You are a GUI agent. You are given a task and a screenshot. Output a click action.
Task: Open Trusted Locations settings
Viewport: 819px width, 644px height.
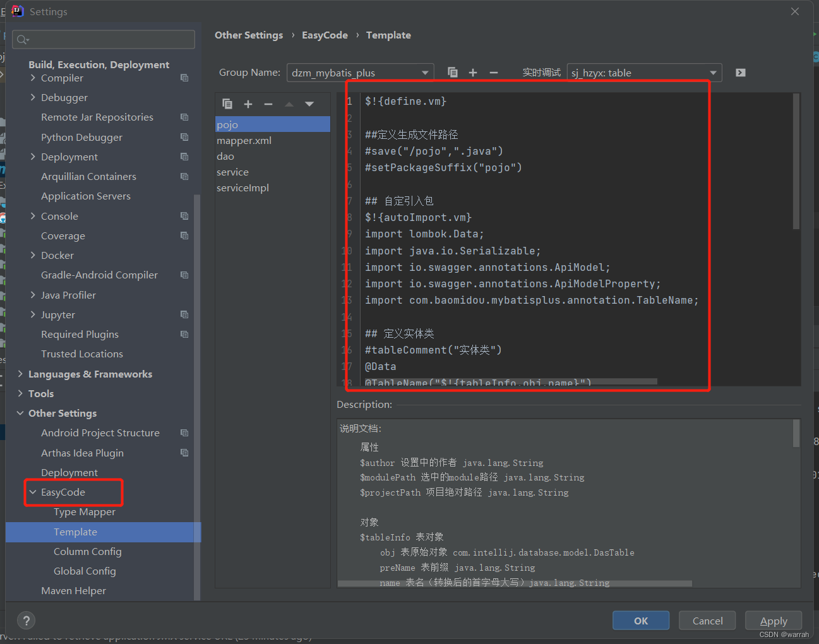point(82,354)
